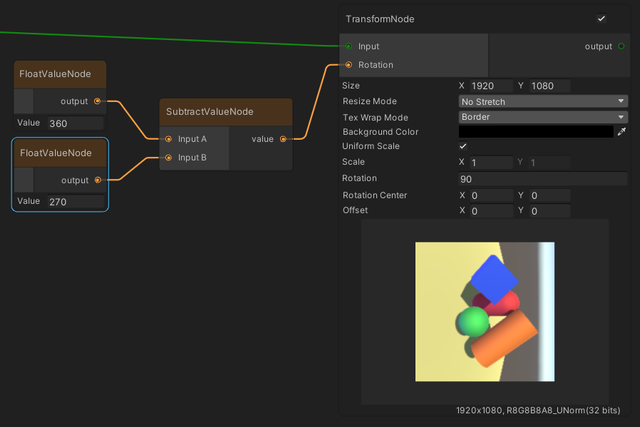The width and height of the screenshot is (640, 427).
Task: Select the SubtractValueNode title bar
Action: click(226, 112)
